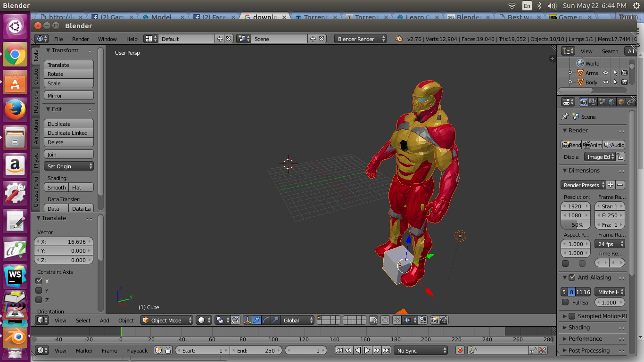Click the Join button
The width and height of the screenshot is (644, 362).
(69, 154)
